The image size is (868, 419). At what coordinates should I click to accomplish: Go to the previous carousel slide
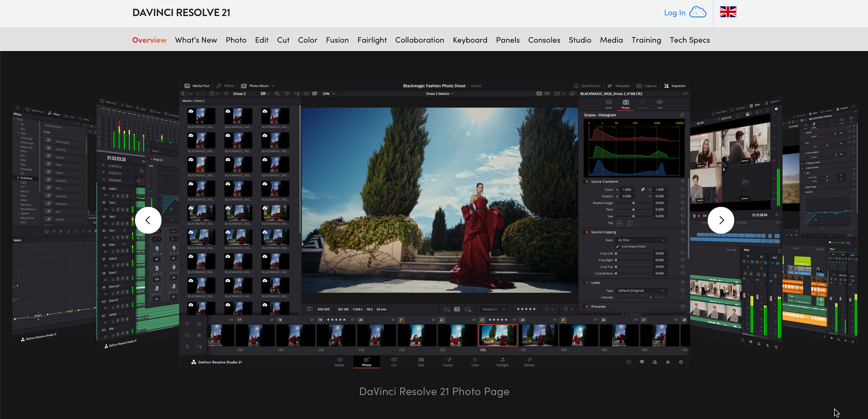(x=148, y=220)
